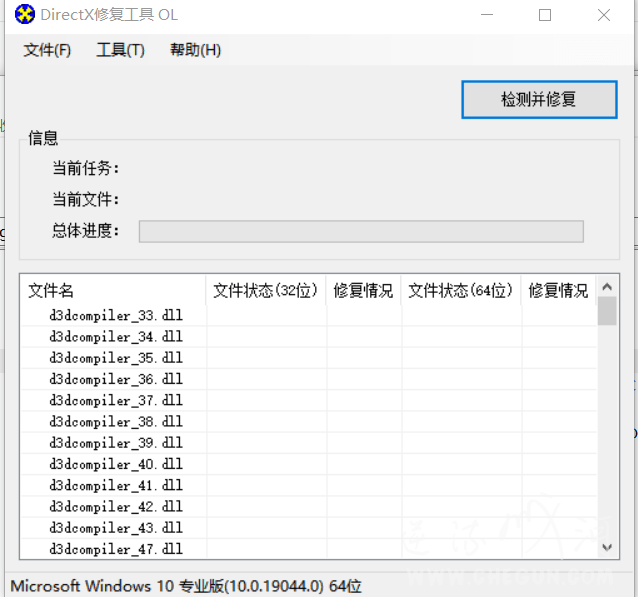The width and height of the screenshot is (638, 597).
Task: Select d3dcompiler_34.dll row
Action: coord(309,337)
